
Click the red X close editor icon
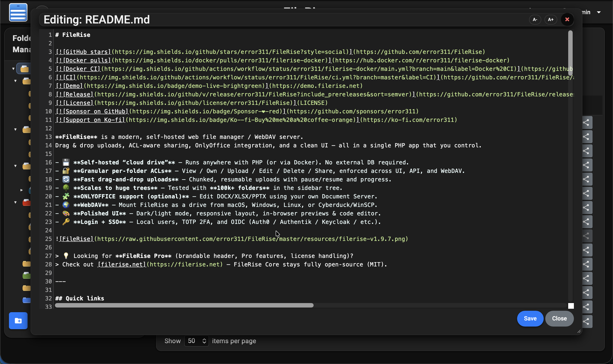567,20
